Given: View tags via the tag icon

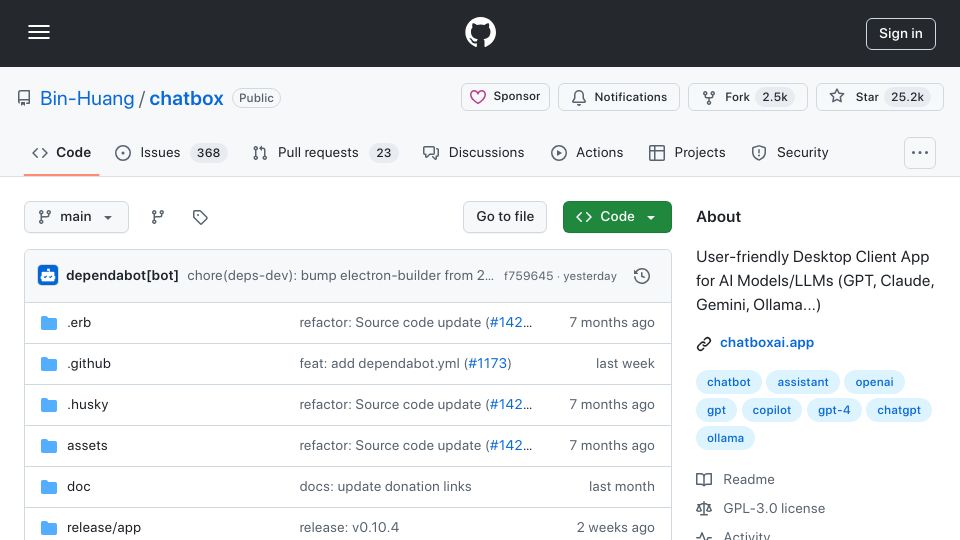Looking at the screenshot, I should (x=200, y=217).
